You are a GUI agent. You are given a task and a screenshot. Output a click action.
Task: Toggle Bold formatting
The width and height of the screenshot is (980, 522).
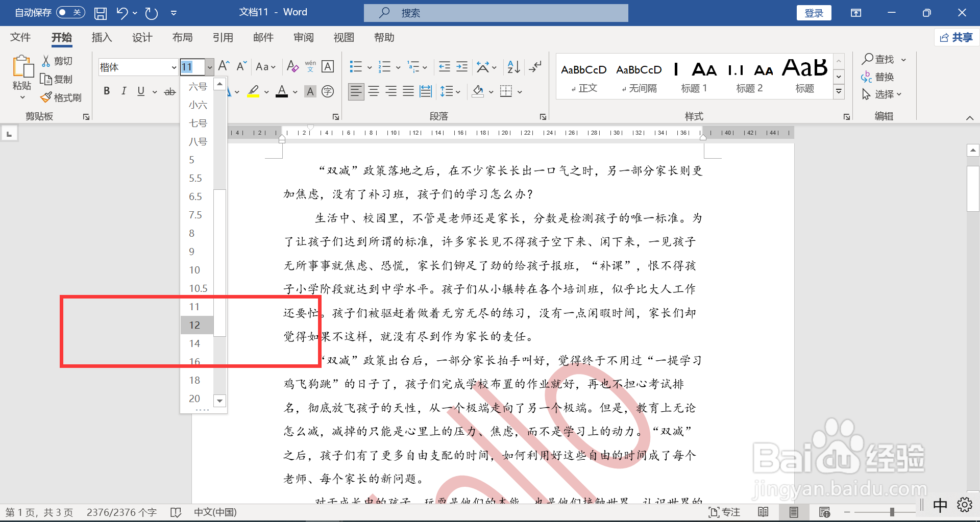pyautogui.click(x=107, y=91)
